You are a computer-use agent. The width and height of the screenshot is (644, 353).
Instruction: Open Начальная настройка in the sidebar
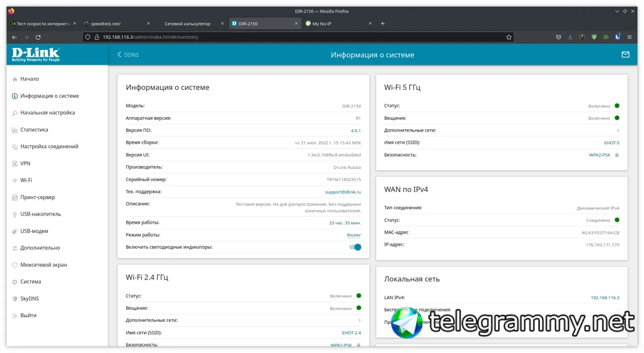[x=47, y=113]
